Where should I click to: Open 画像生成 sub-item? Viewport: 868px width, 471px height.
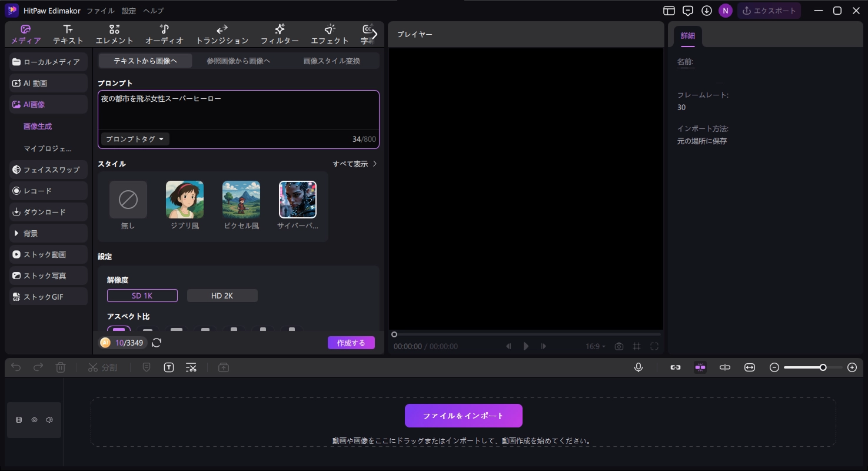[38, 126]
